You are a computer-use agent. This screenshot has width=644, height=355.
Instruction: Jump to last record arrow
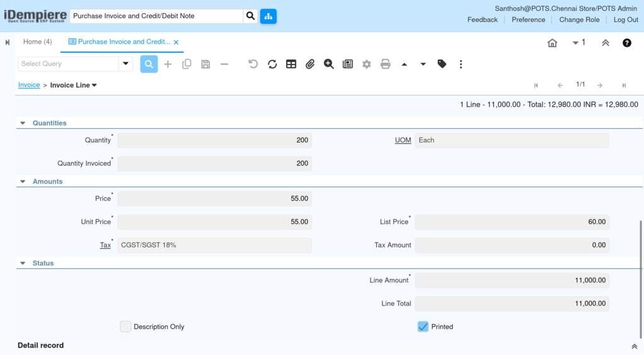(x=624, y=85)
